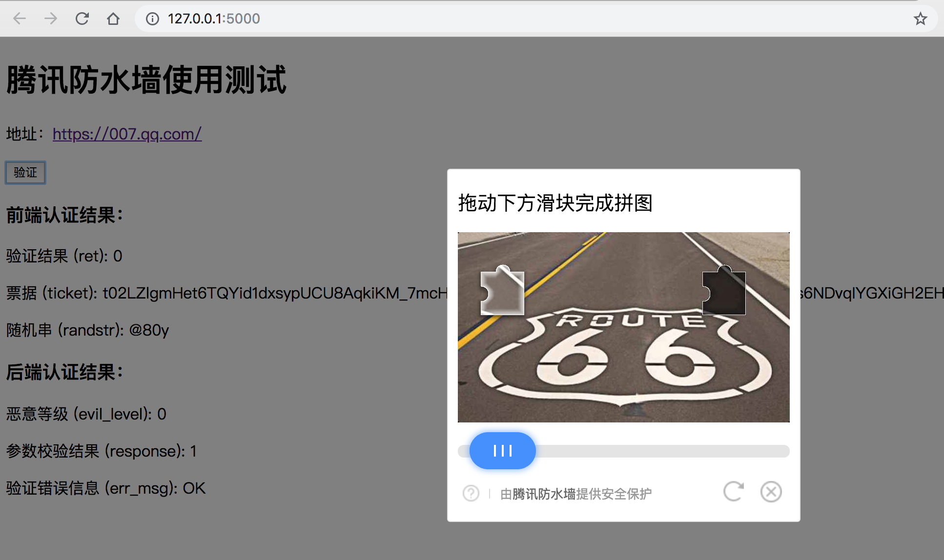Click the 后端认证结果 heading
944x560 pixels.
click(64, 372)
